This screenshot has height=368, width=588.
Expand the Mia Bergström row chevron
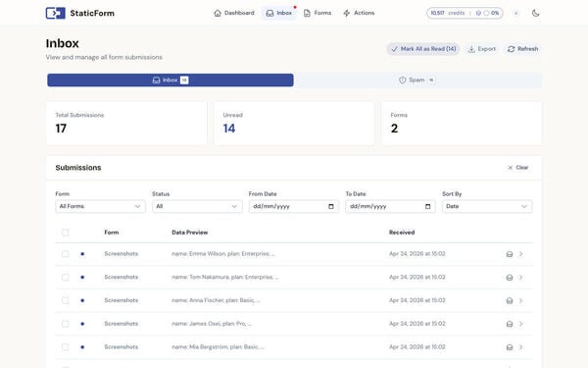(521, 347)
